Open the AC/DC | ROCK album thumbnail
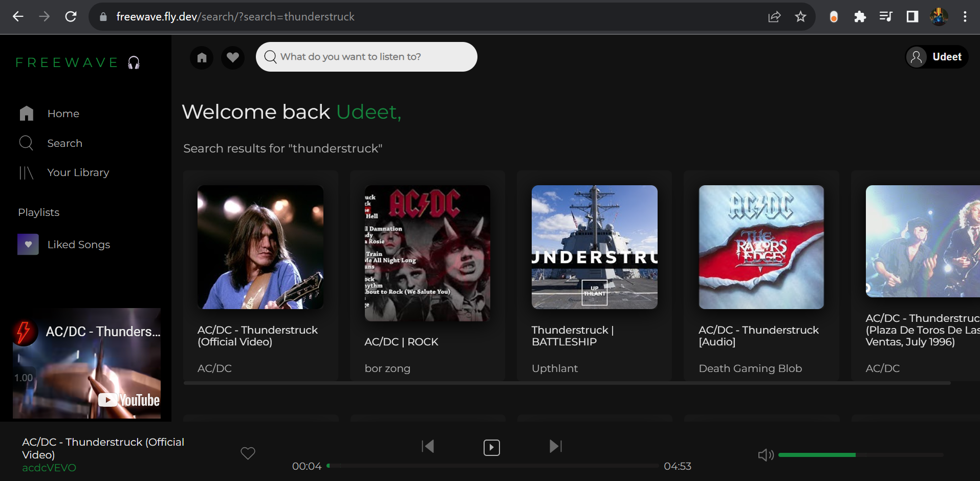This screenshot has width=980, height=481. click(427, 253)
